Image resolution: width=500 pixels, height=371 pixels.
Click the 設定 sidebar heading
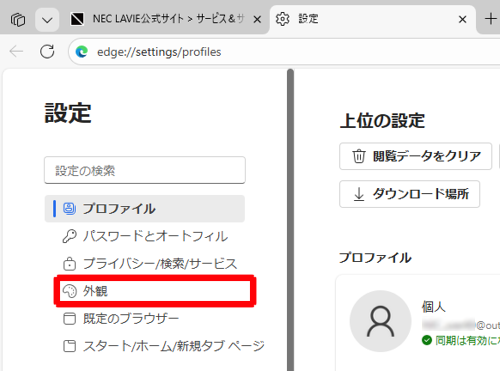(x=68, y=113)
